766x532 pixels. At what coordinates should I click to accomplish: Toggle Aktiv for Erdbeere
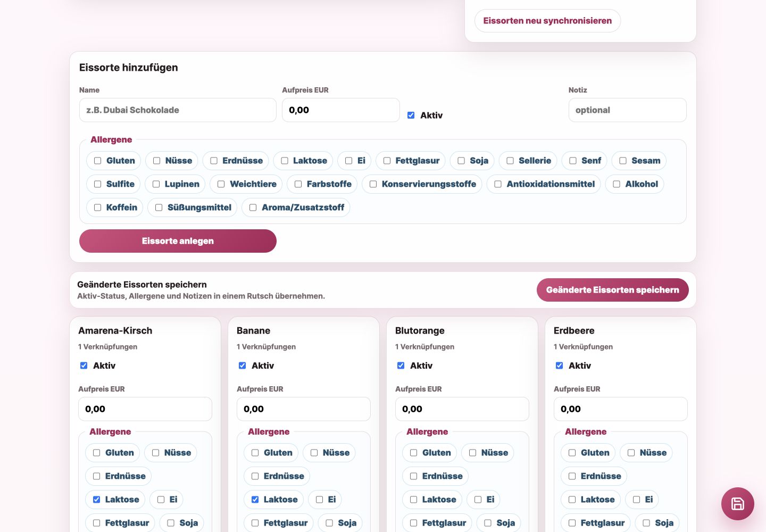(559, 365)
